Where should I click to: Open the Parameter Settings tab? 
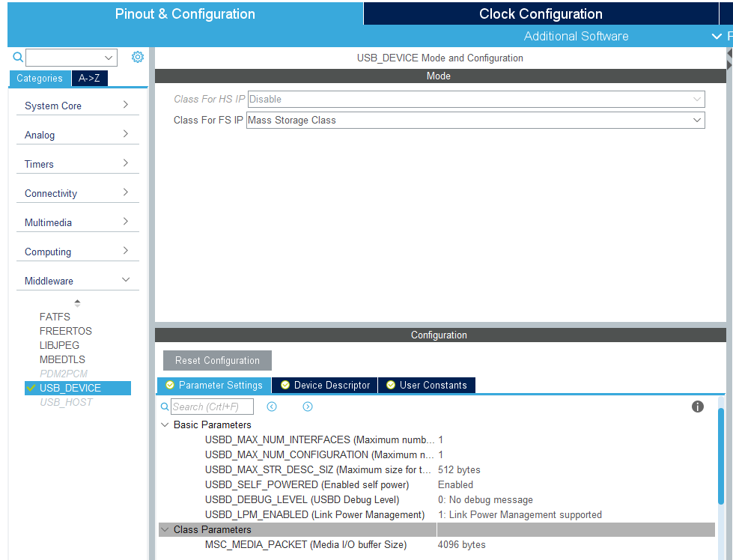pyautogui.click(x=214, y=385)
